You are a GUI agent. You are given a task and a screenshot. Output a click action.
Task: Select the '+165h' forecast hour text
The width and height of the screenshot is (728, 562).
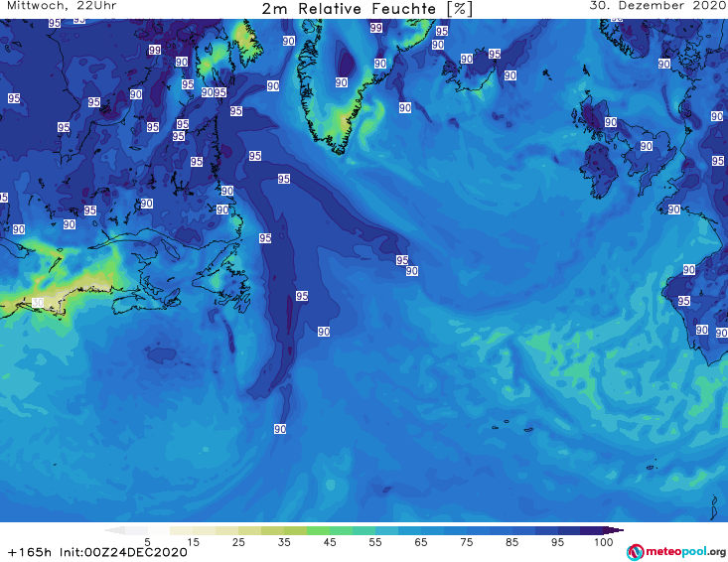tap(30, 552)
